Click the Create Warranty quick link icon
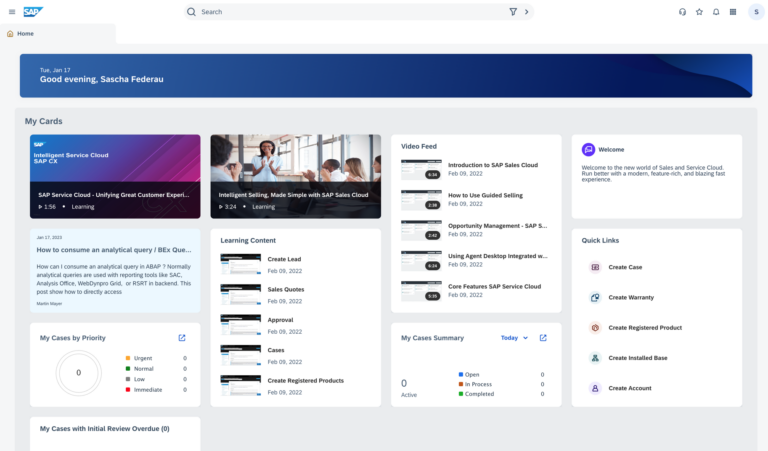The image size is (768, 451). (595, 297)
